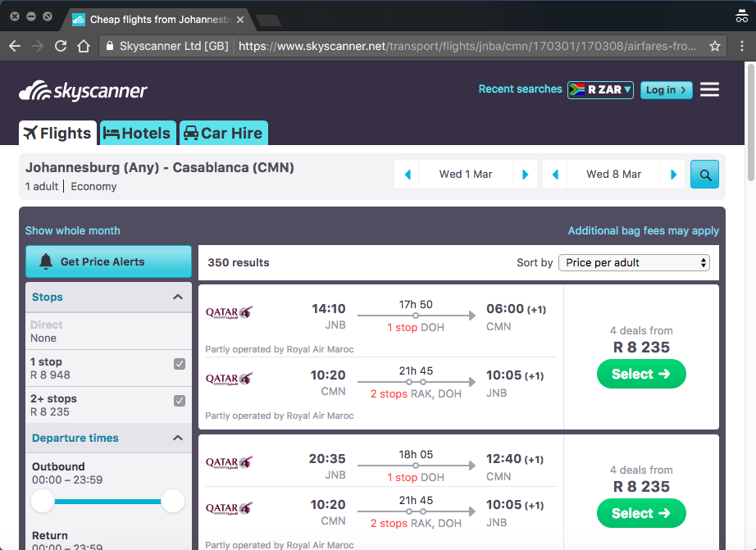This screenshot has width=756, height=550.
Task: Click the 1 adult text
Action: (x=42, y=187)
